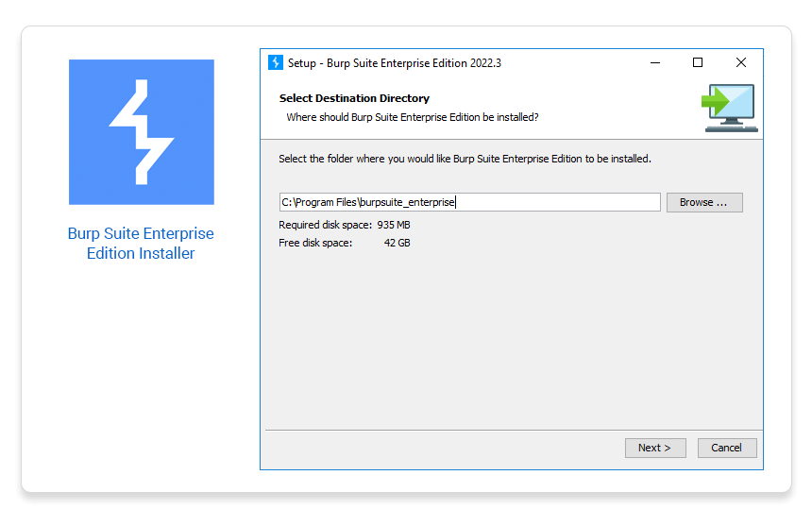
Task: Cancel the Burp Suite setup
Action: pos(727,448)
